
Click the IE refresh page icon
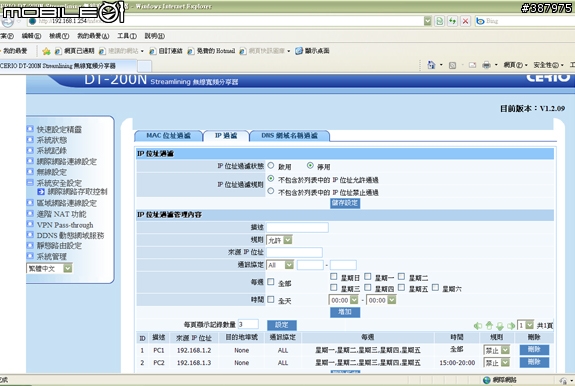coord(453,21)
